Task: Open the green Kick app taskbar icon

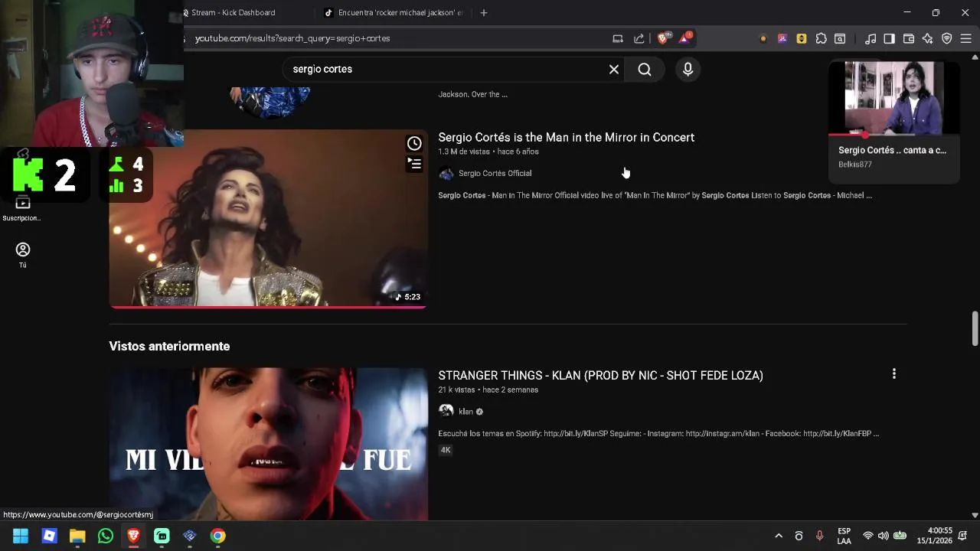Action: point(162,536)
